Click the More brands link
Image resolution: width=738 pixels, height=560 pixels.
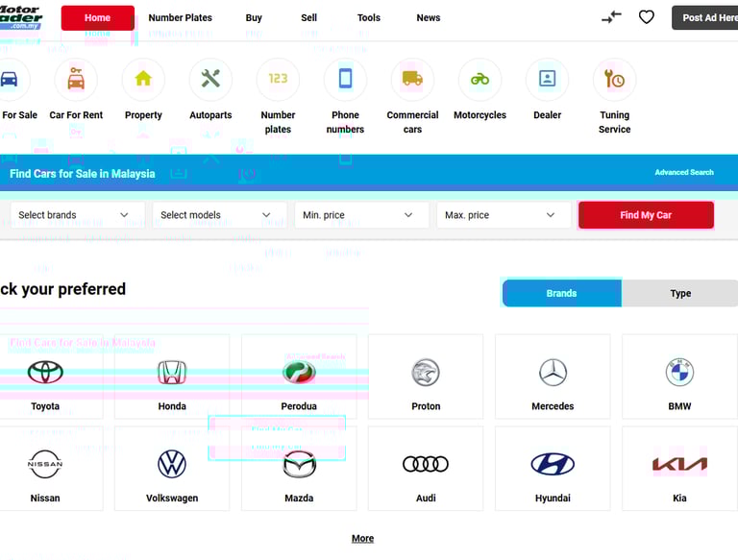[362, 538]
